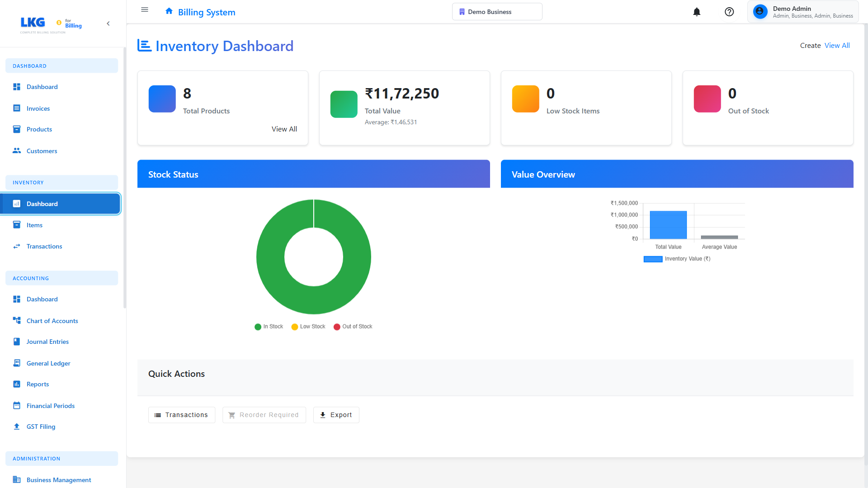
Task: Open Transactions from the Inventory sidebar
Action: [44, 246]
